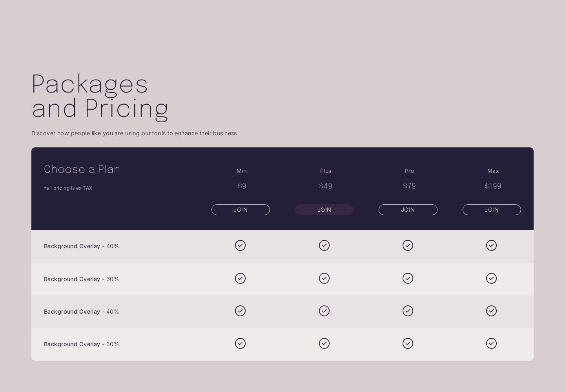
Task: Click the $9 price of Mini
Action: [x=242, y=186]
